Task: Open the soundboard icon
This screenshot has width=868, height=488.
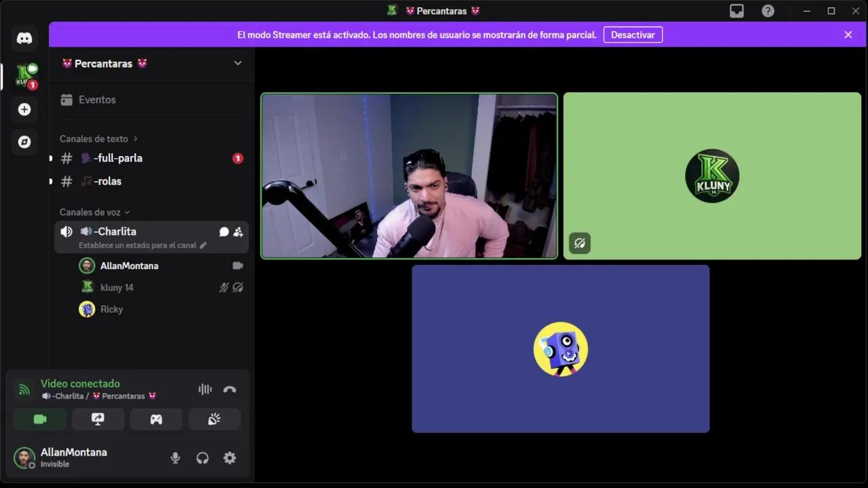Action: coord(214,420)
